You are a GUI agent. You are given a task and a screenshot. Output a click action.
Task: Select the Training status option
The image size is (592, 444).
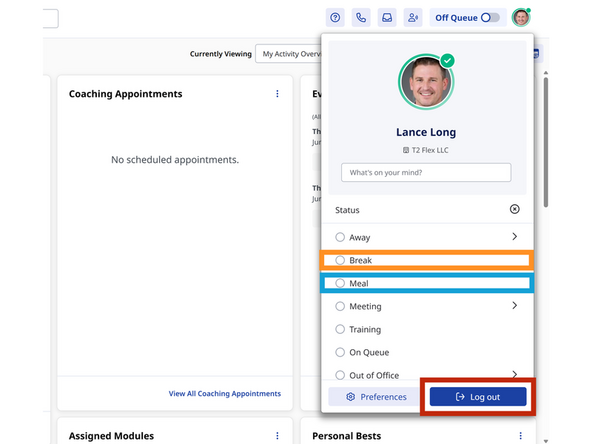coord(427,329)
